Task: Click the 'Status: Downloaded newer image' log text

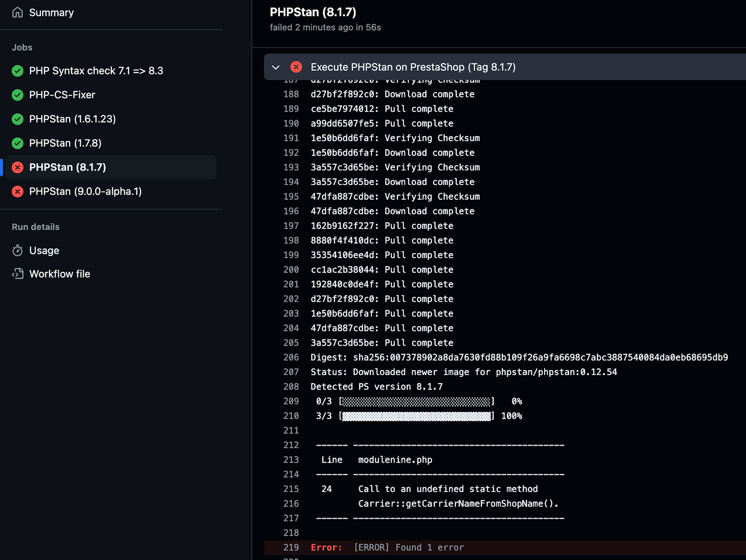Action: (x=464, y=372)
